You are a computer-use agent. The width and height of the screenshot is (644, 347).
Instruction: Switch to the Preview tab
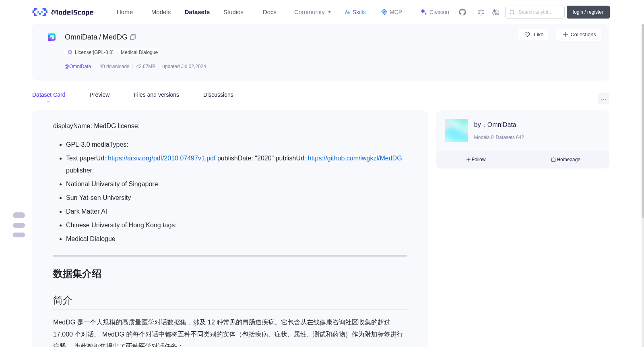click(x=99, y=95)
